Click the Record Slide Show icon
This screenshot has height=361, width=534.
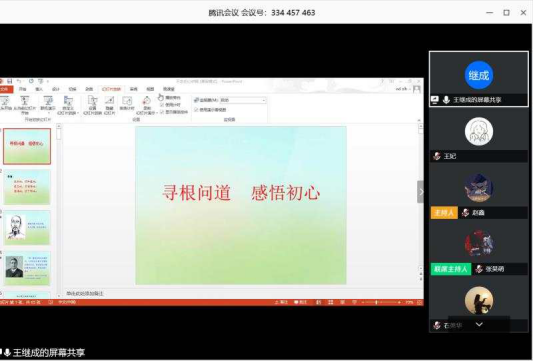[x=146, y=105]
